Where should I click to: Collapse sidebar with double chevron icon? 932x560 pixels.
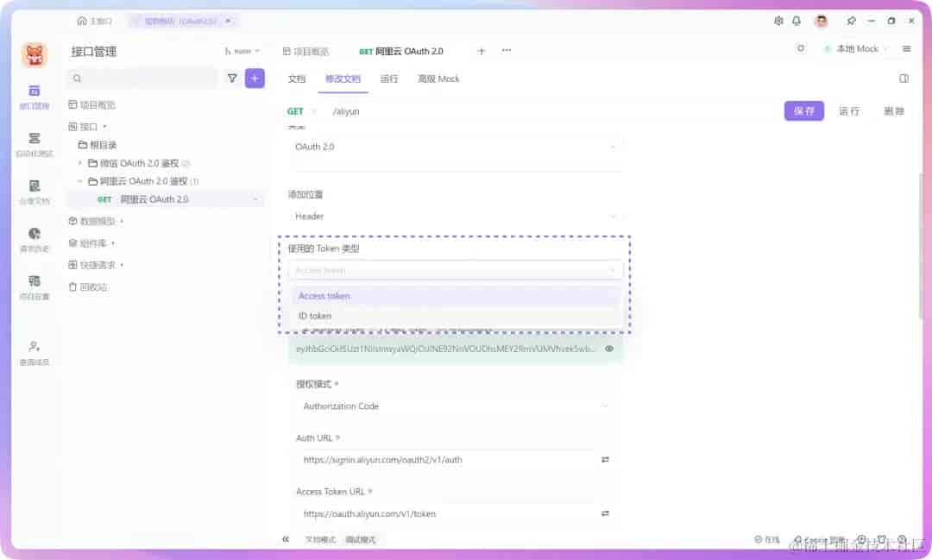coord(286,539)
